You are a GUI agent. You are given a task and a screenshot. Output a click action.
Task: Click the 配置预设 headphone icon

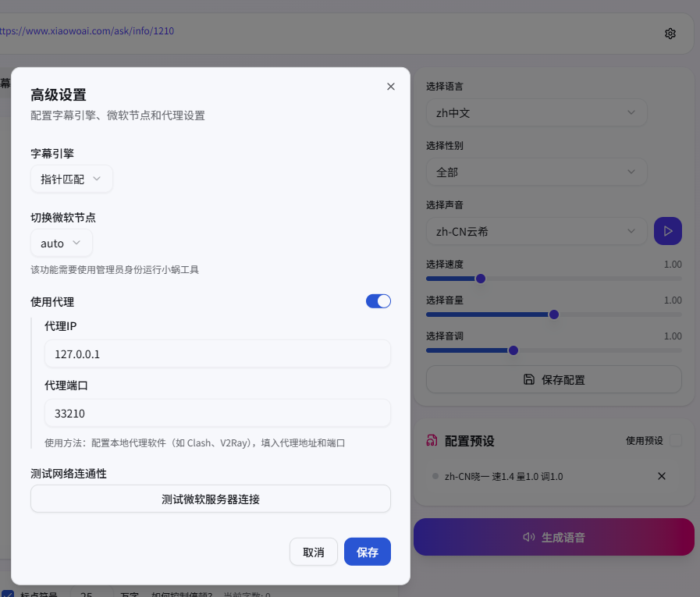click(x=432, y=441)
